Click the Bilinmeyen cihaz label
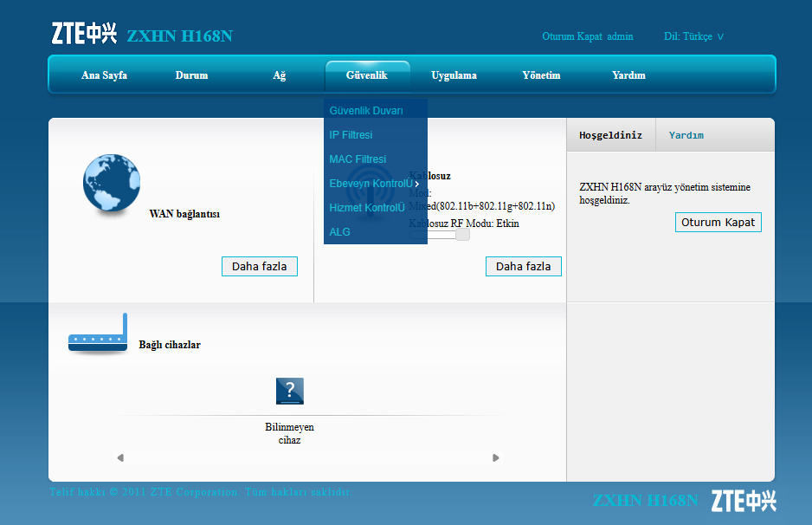Image resolution: width=812 pixels, height=525 pixels. (x=289, y=433)
